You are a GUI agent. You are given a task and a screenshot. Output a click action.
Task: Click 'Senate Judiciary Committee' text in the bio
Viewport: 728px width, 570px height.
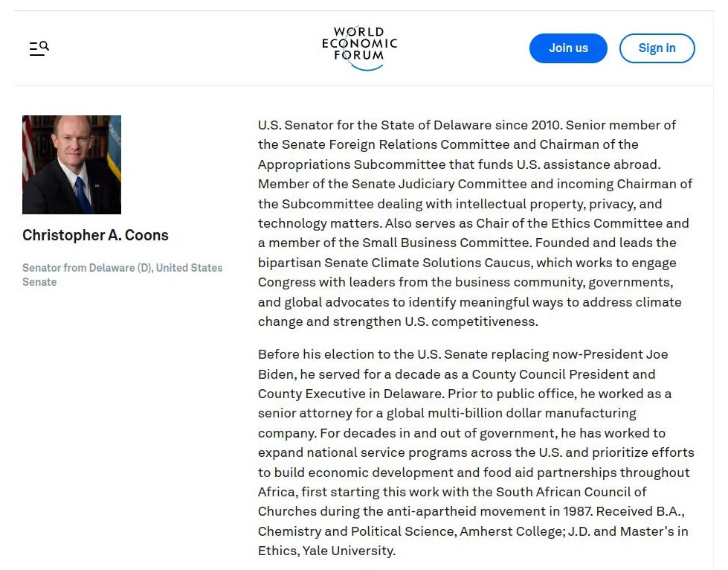pyautogui.click(x=403, y=184)
